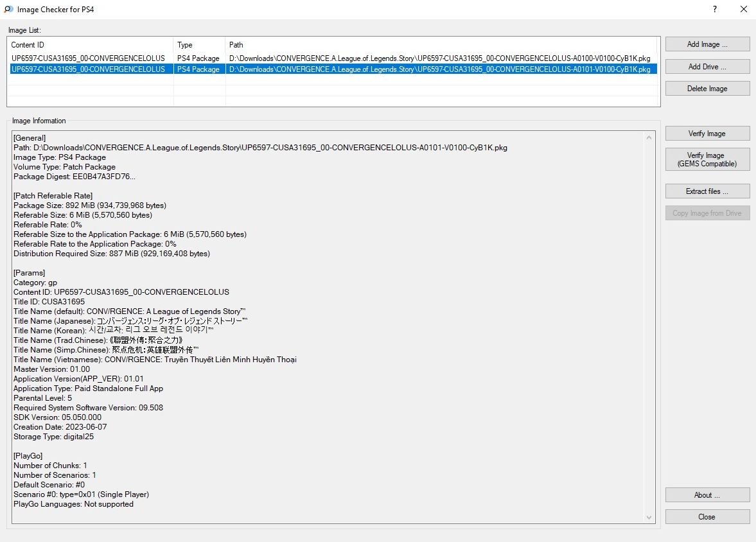Open the About dialog
This screenshot has width=756, height=542.
pos(707,495)
